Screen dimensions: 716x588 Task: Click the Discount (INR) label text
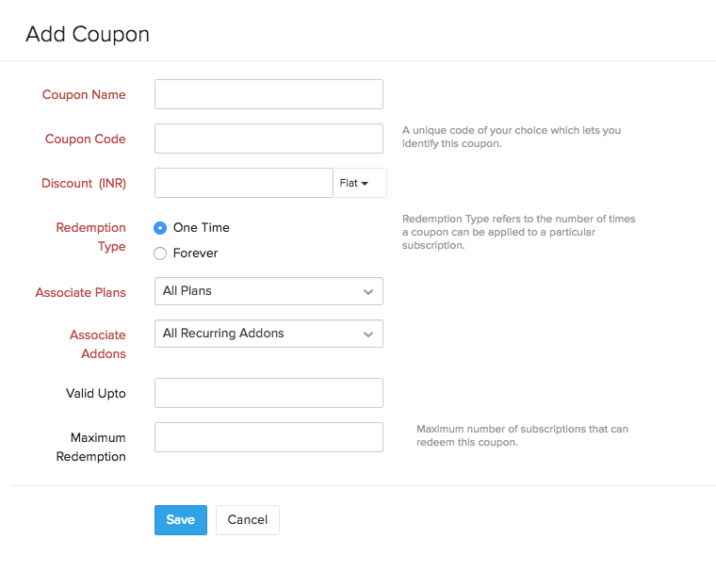click(84, 183)
